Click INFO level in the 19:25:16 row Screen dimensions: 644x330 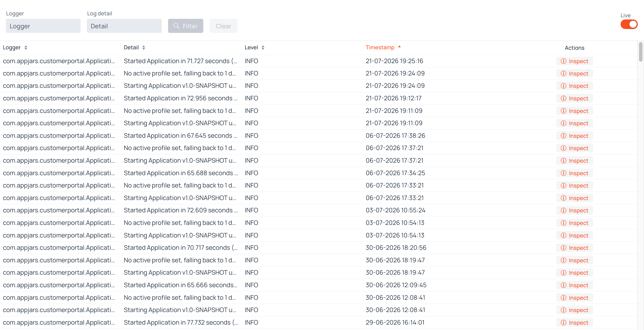[x=251, y=61]
